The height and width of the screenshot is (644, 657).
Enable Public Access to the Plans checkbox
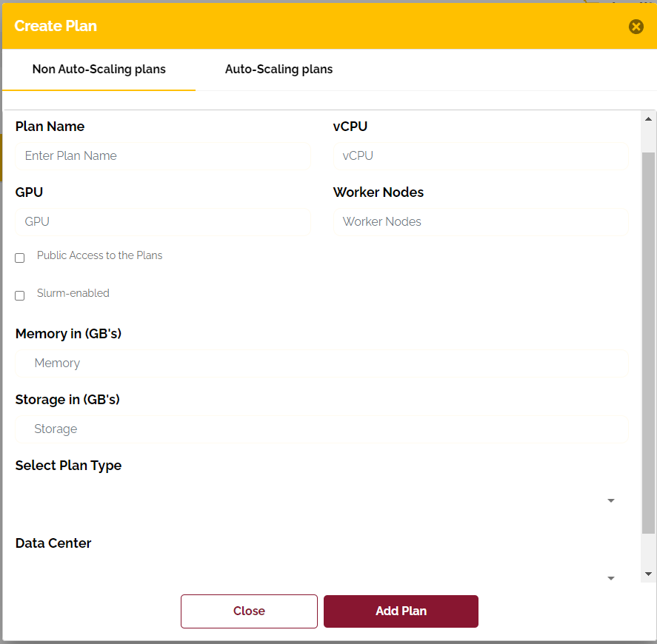click(x=20, y=258)
